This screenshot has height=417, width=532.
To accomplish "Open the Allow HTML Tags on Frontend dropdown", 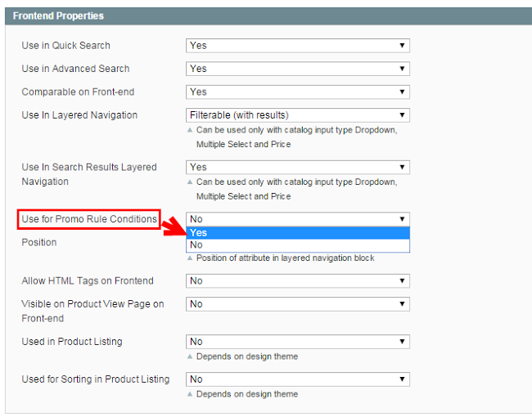I will 298,281.
